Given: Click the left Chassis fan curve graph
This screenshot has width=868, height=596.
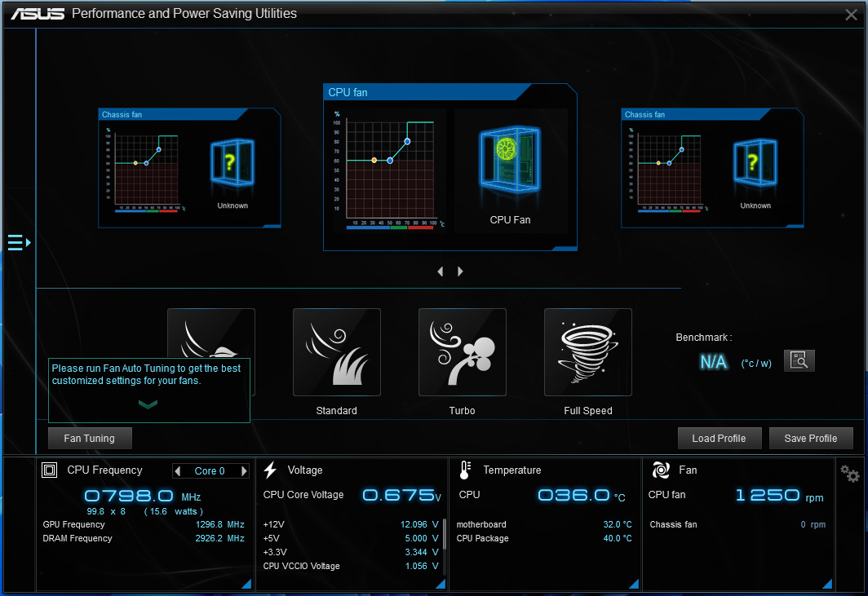Looking at the screenshot, I should coord(145,169).
